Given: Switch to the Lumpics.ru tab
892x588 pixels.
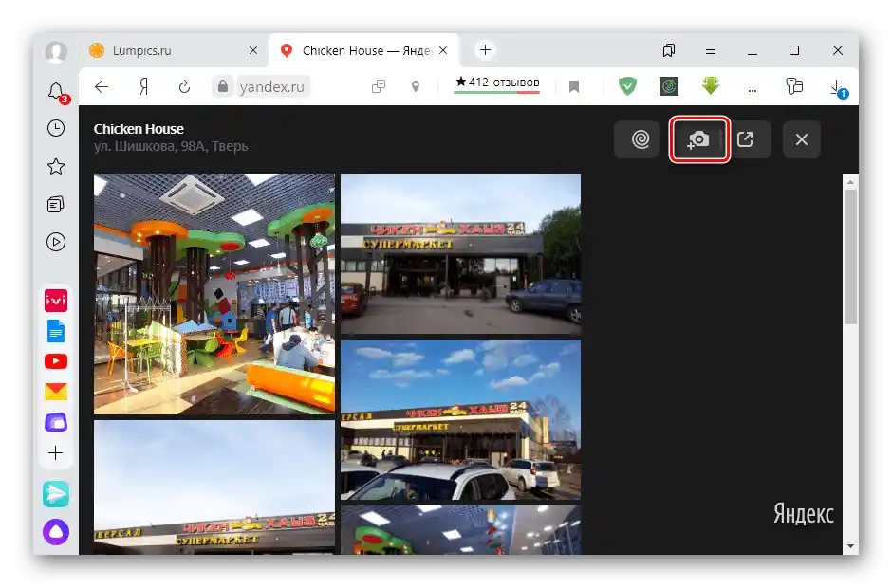Looking at the screenshot, I should click(x=173, y=50).
